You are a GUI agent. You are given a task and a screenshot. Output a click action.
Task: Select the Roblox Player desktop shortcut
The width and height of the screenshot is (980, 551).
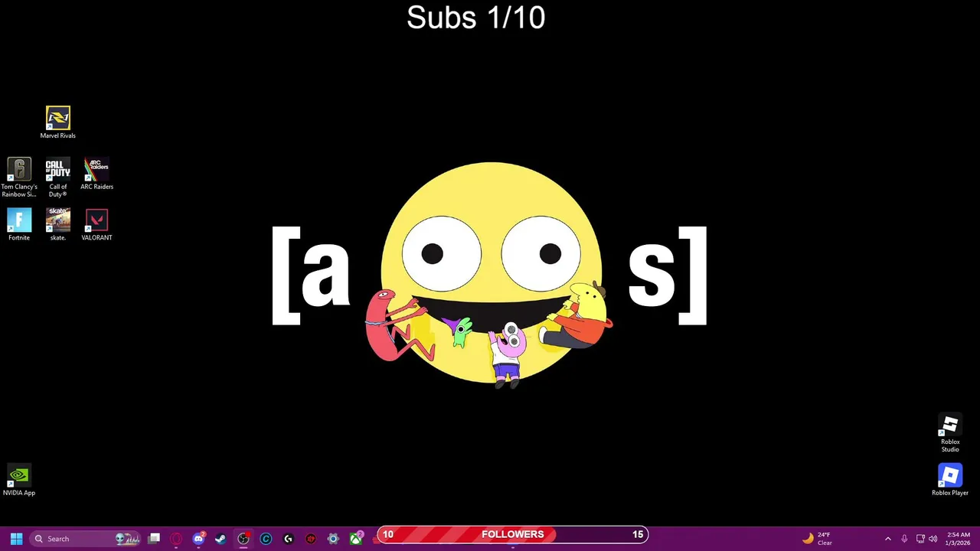(950, 481)
